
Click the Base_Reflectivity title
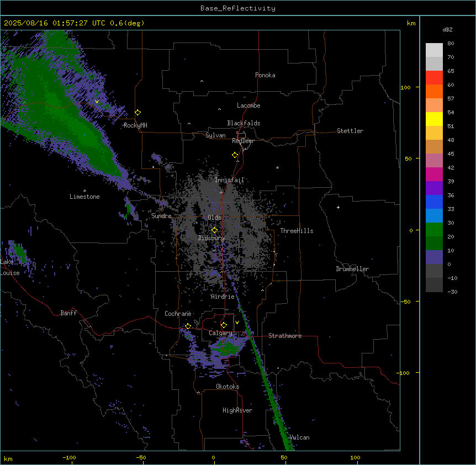238,8
